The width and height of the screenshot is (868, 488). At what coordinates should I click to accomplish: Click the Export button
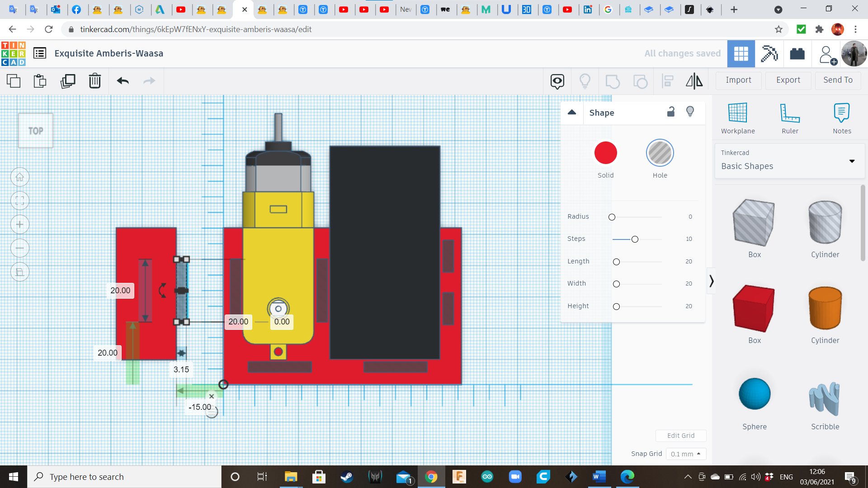[788, 80]
